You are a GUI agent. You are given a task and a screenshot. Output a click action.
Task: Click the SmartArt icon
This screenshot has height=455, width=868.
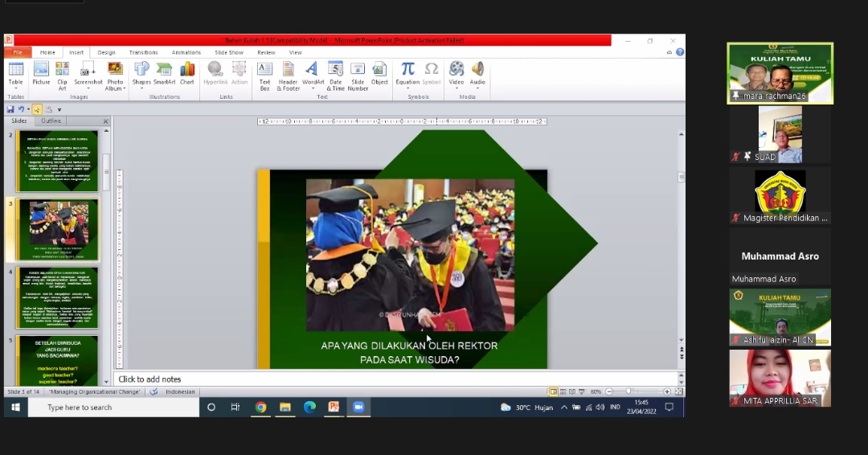pyautogui.click(x=164, y=73)
